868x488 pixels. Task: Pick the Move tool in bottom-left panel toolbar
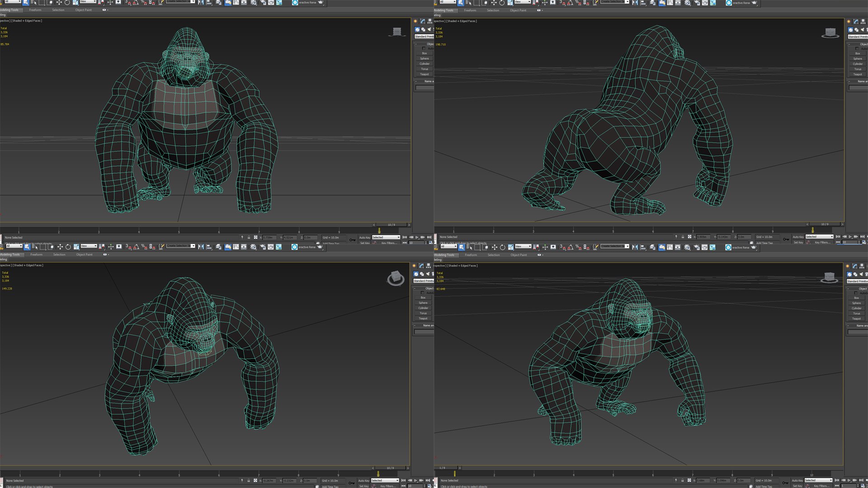(60, 247)
